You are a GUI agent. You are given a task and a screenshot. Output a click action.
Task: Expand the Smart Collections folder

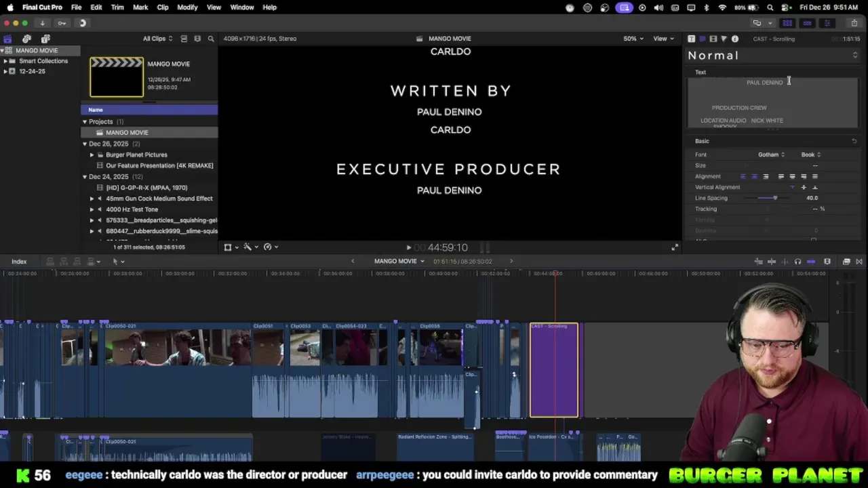tap(5, 61)
